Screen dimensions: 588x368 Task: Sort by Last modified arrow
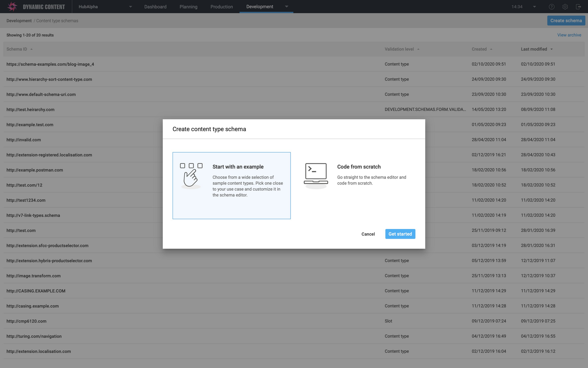(551, 49)
